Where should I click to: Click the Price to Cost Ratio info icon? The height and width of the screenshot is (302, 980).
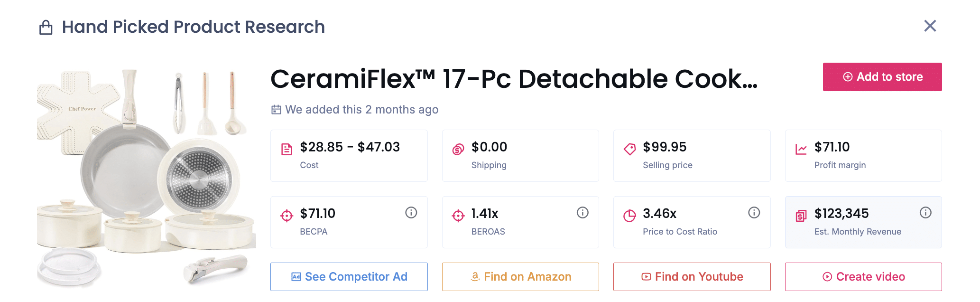754,213
